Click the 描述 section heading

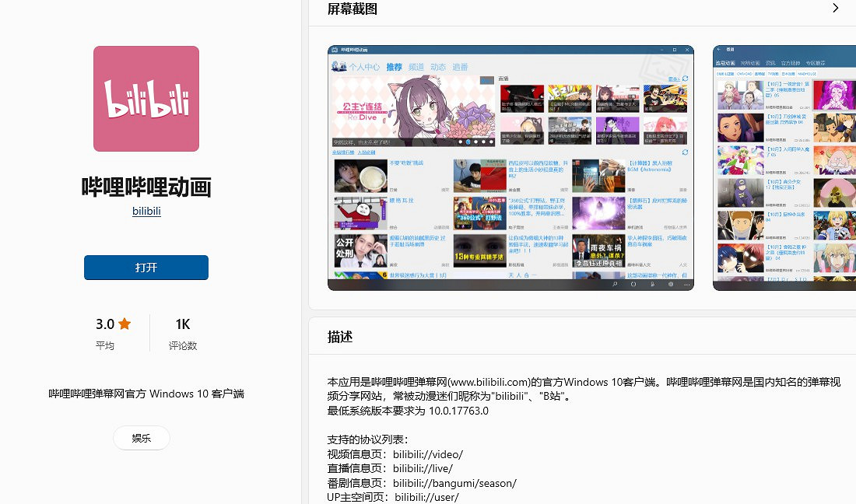pos(340,337)
